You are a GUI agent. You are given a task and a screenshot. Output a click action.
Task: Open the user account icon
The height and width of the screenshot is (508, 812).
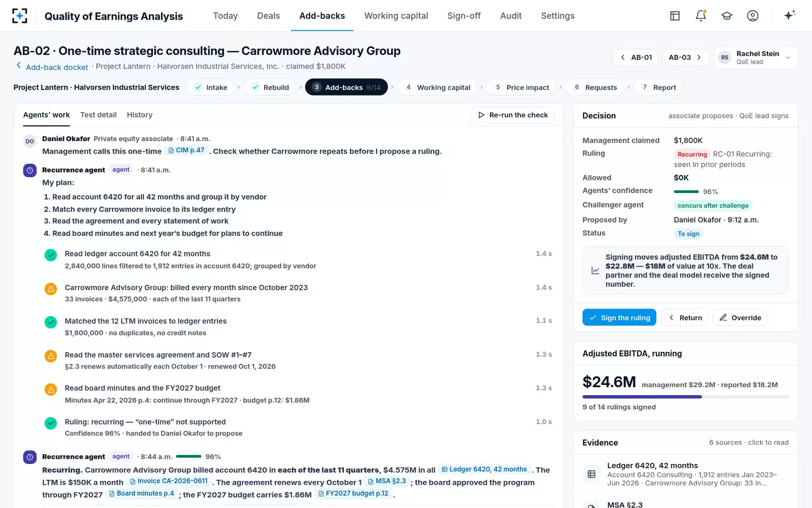[x=753, y=16]
